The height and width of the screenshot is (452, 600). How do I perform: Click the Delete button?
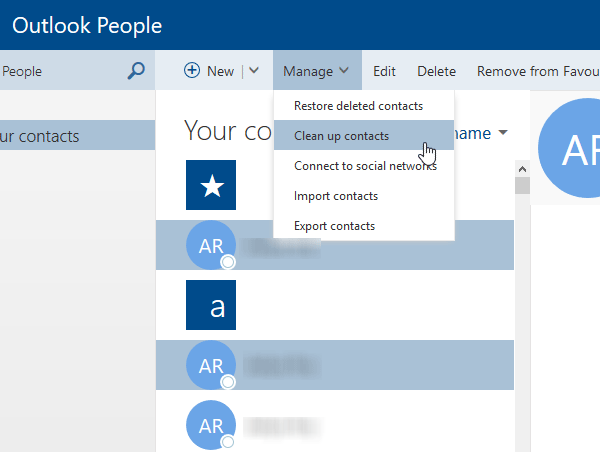437,71
